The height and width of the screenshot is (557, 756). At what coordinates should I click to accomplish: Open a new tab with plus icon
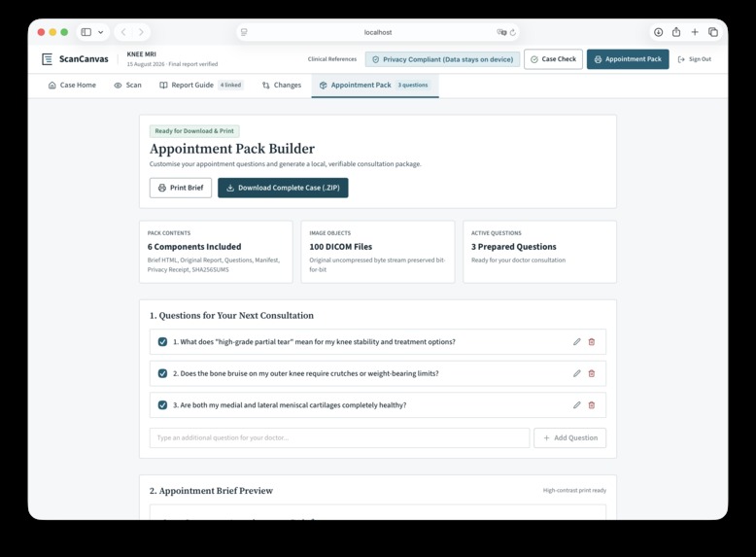click(695, 32)
